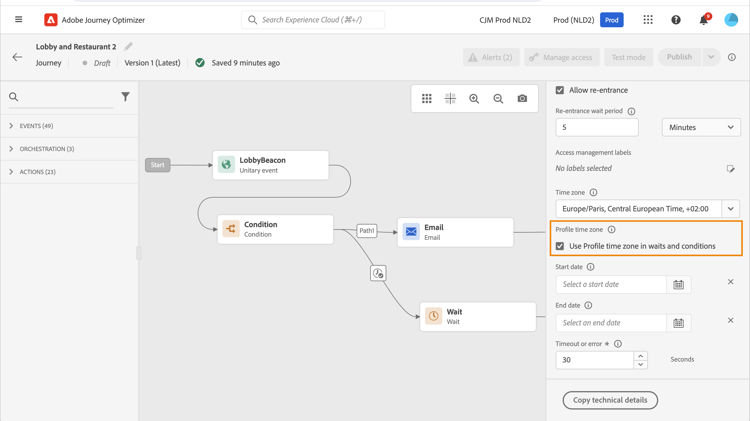Click the Search Experience Cloud field

click(x=314, y=20)
